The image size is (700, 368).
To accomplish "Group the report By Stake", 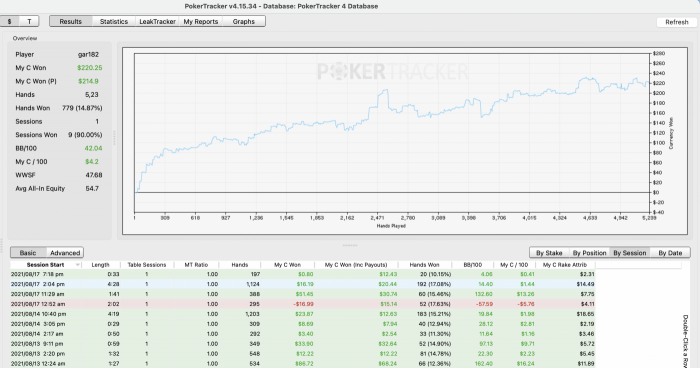I will pyautogui.click(x=549, y=253).
